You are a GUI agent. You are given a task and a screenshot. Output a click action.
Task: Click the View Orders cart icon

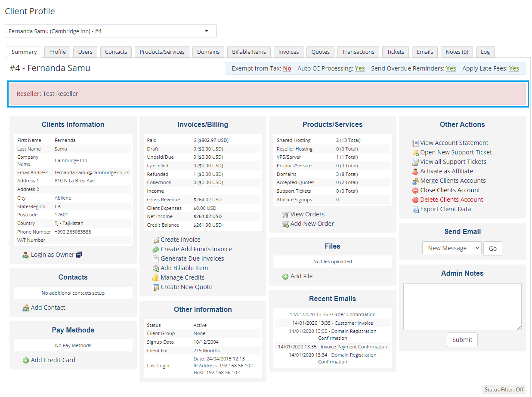[x=285, y=215]
